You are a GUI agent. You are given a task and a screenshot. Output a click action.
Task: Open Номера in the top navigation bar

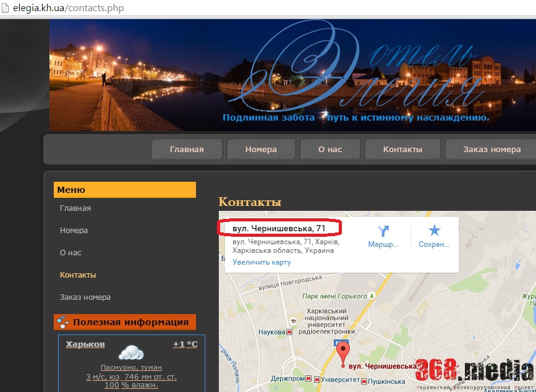coord(261,149)
